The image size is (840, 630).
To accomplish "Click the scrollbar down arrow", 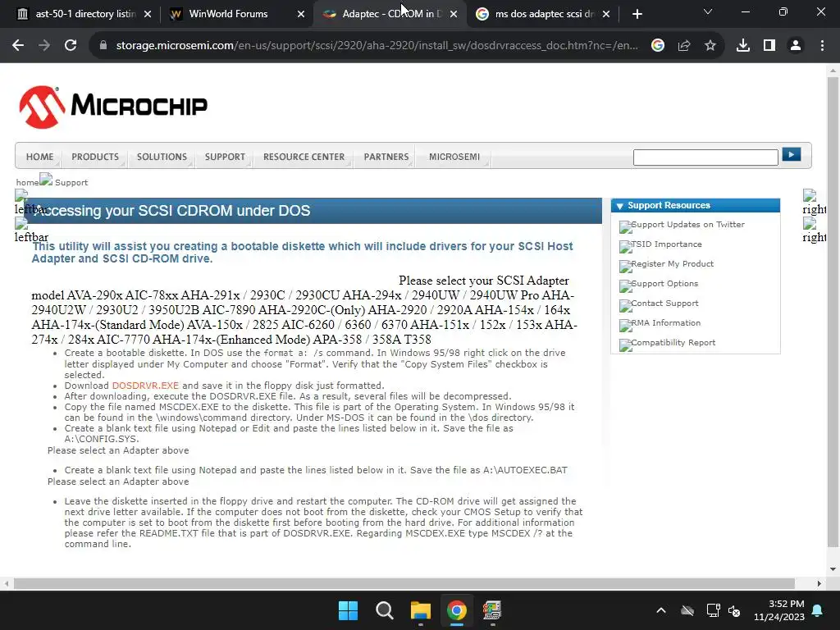I will click(x=833, y=569).
